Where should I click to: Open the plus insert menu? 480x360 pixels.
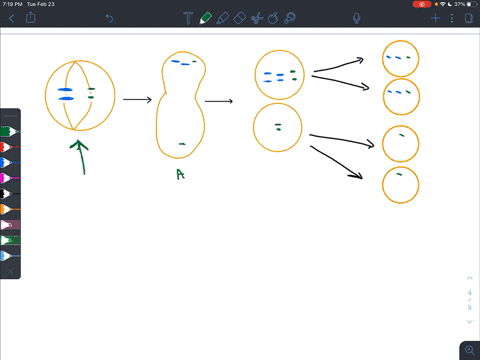tap(435, 18)
